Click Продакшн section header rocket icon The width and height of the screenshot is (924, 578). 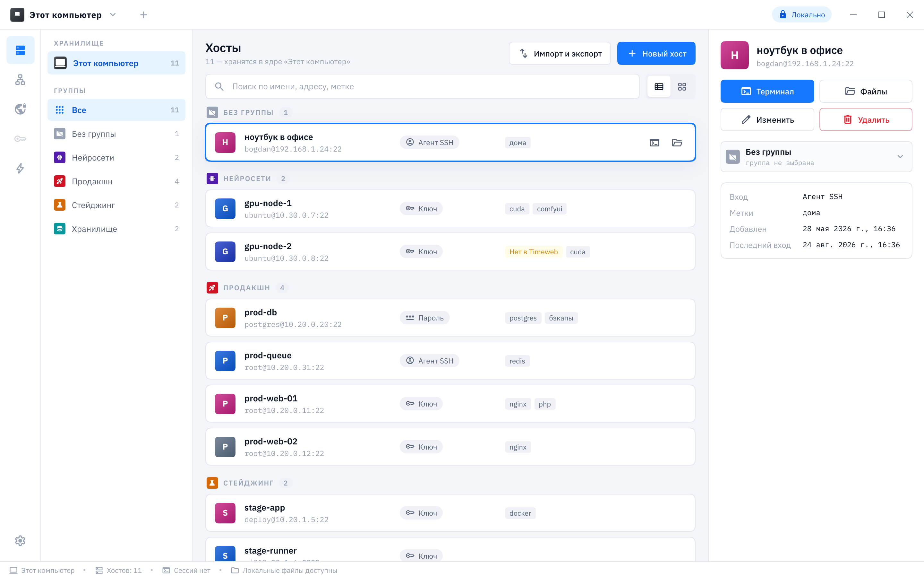[212, 288]
